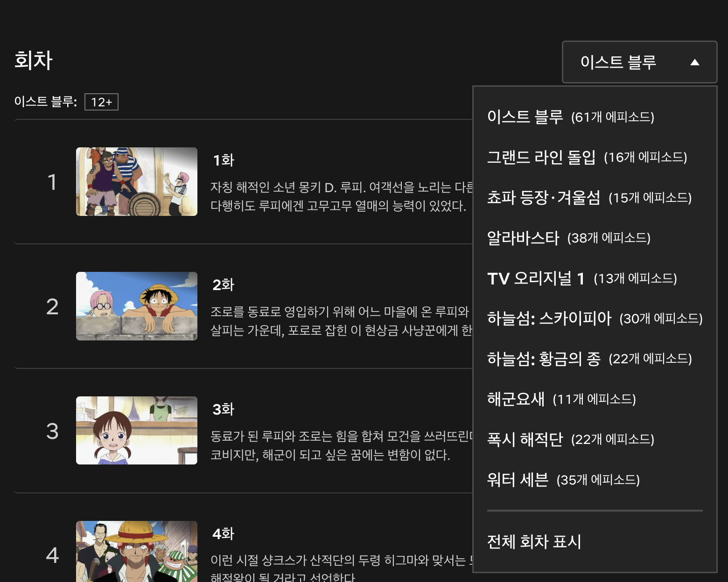Image resolution: width=728 pixels, height=582 pixels.
Task: Open episode 2 thumbnail with Luffy
Action: (x=137, y=306)
